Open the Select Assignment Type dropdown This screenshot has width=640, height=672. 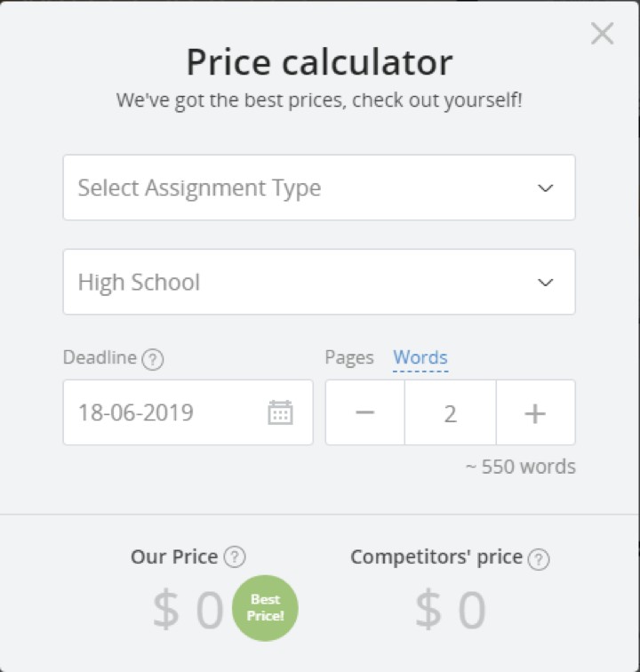point(318,188)
